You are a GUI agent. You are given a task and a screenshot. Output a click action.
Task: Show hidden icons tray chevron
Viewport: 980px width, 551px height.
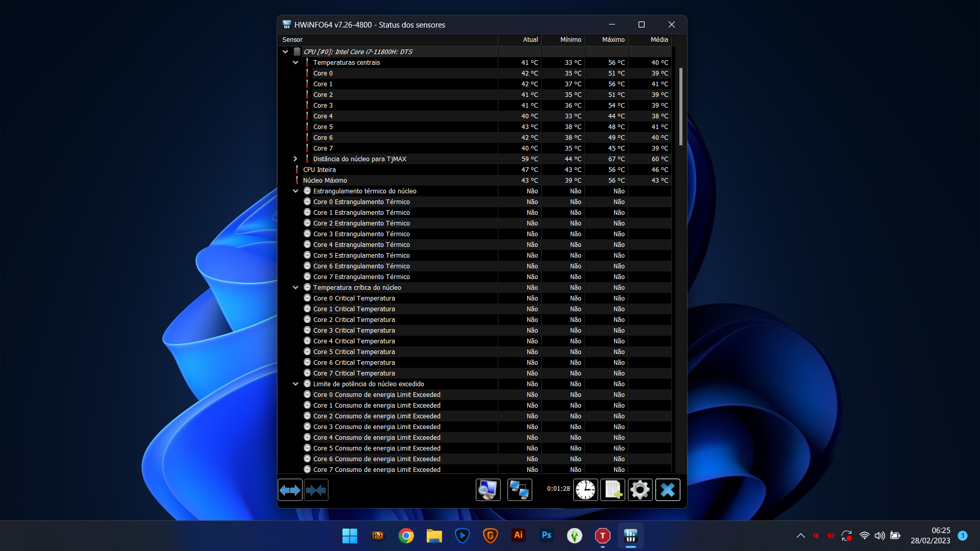click(x=800, y=536)
